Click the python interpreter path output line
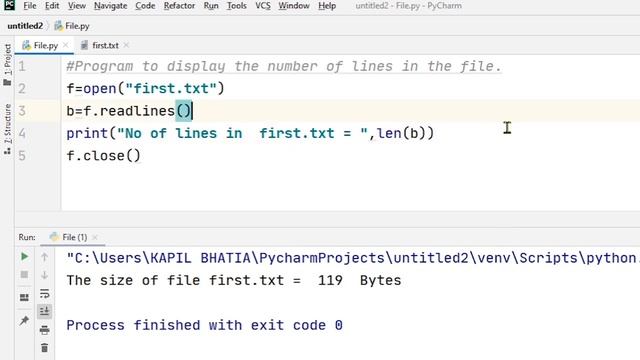The width and height of the screenshot is (640, 360). 353,258
